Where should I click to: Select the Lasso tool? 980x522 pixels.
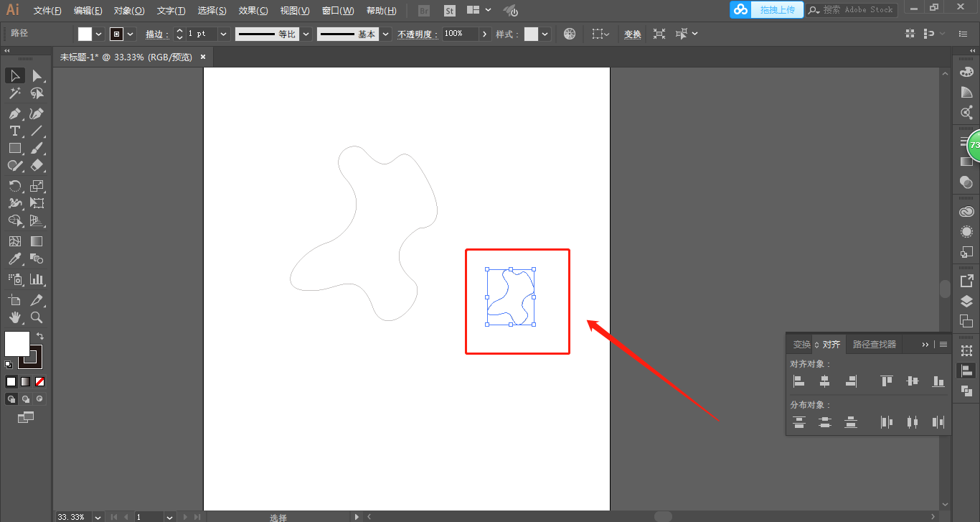pyautogui.click(x=37, y=93)
